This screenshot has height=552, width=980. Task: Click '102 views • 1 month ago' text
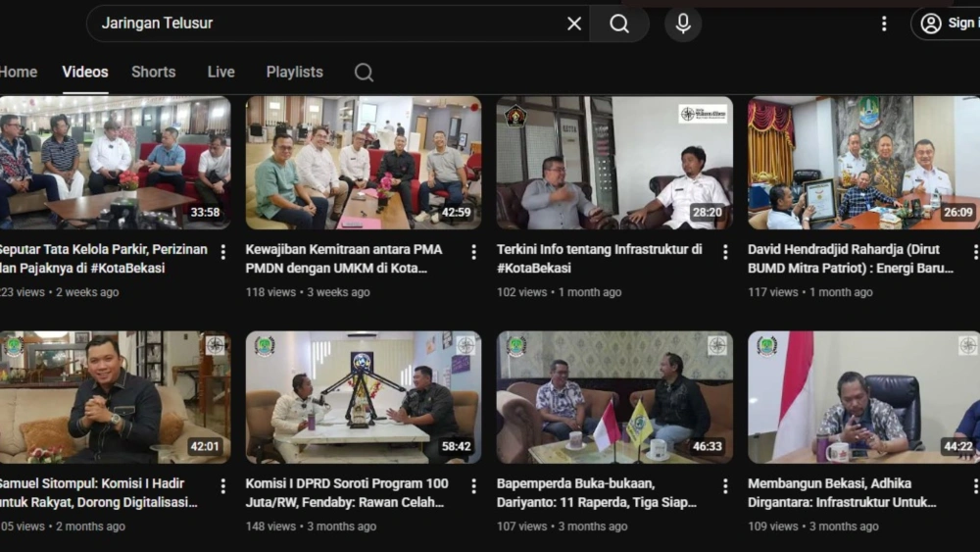pos(560,292)
